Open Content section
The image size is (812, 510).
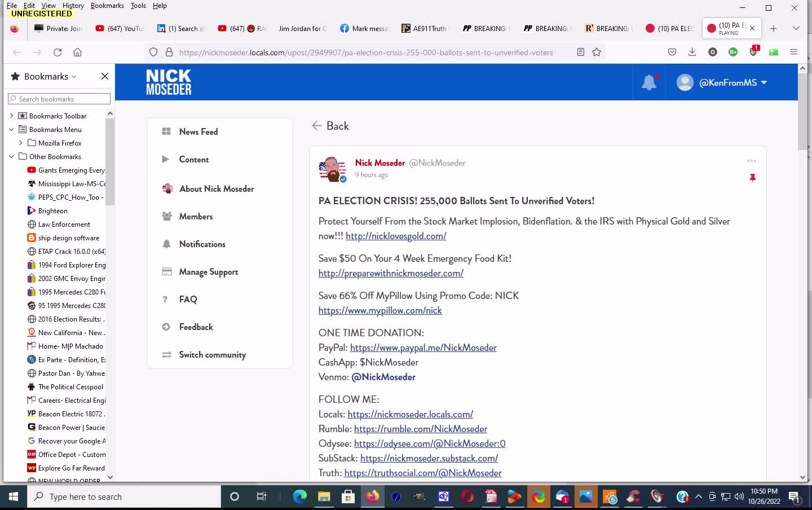click(x=194, y=159)
